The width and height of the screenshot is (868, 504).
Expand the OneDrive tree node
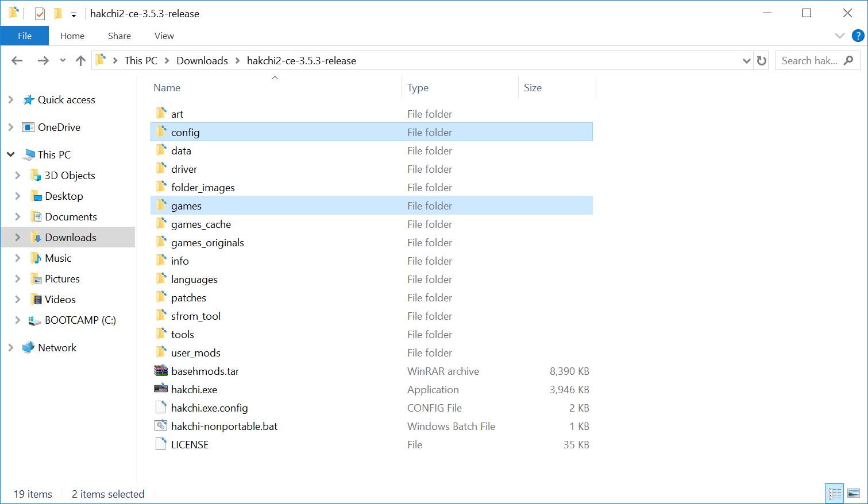point(10,127)
